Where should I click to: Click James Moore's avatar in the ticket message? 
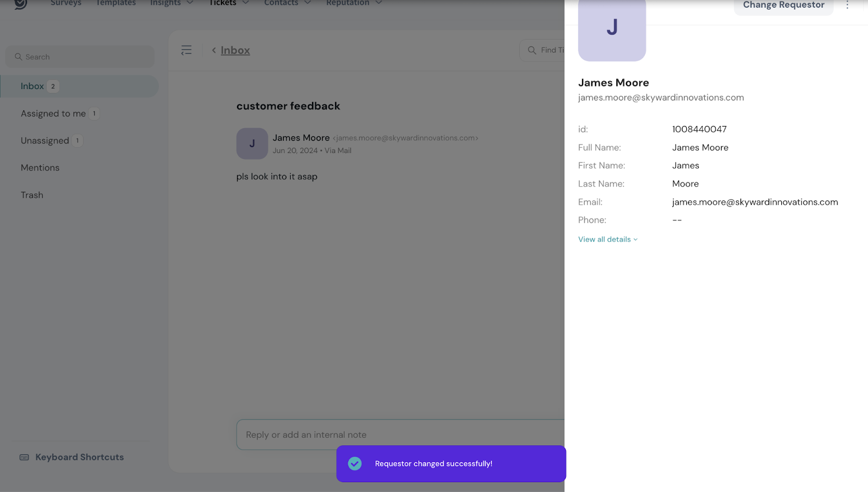(252, 143)
